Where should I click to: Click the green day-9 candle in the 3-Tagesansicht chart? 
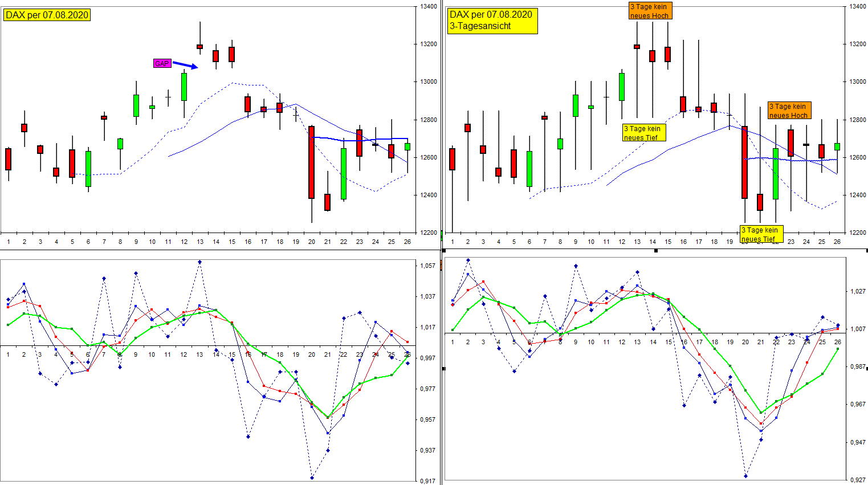pos(576,105)
